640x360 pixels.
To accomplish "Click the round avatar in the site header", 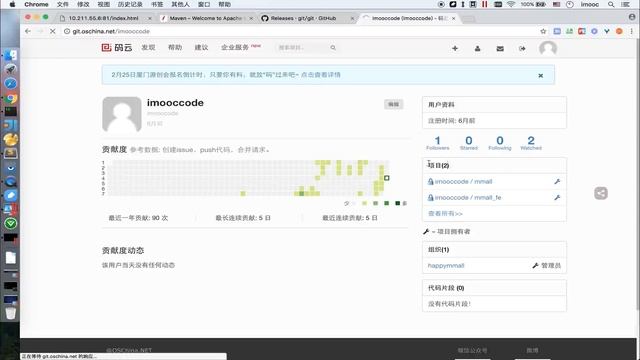I will (548, 49).
